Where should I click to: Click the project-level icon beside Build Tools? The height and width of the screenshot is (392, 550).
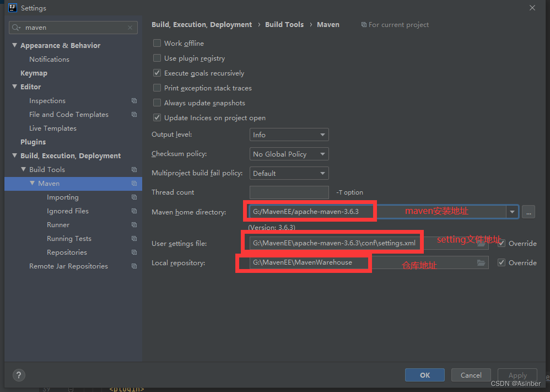click(x=134, y=169)
